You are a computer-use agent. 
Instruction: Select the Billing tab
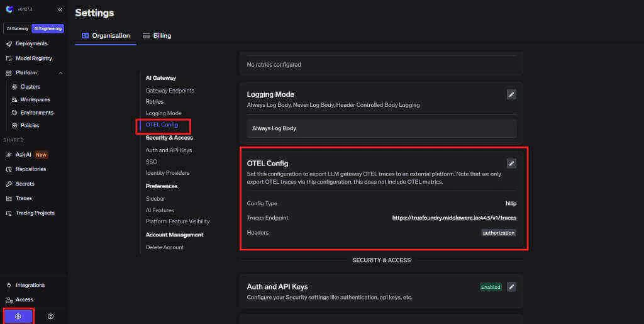pos(157,36)
